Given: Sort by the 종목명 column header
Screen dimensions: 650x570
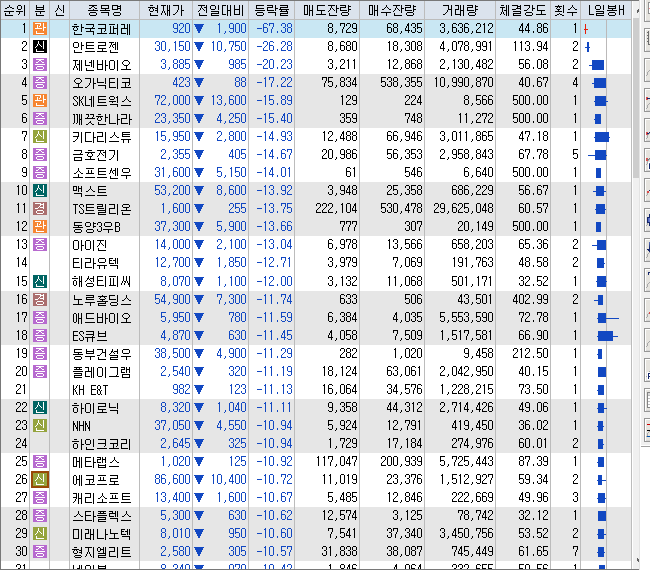Looking at the screenshot, I should pyautogui.click(x=104, y=10).
